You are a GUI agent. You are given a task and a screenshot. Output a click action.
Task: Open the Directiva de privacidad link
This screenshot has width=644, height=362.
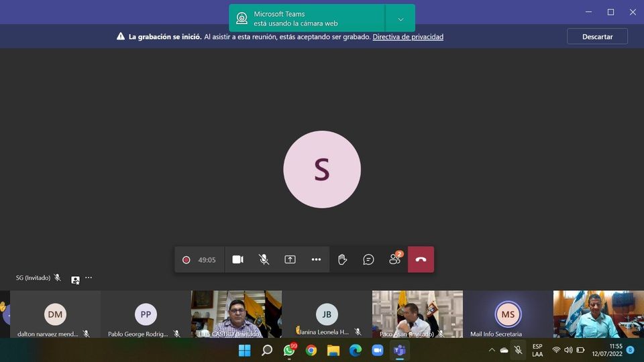408,37
